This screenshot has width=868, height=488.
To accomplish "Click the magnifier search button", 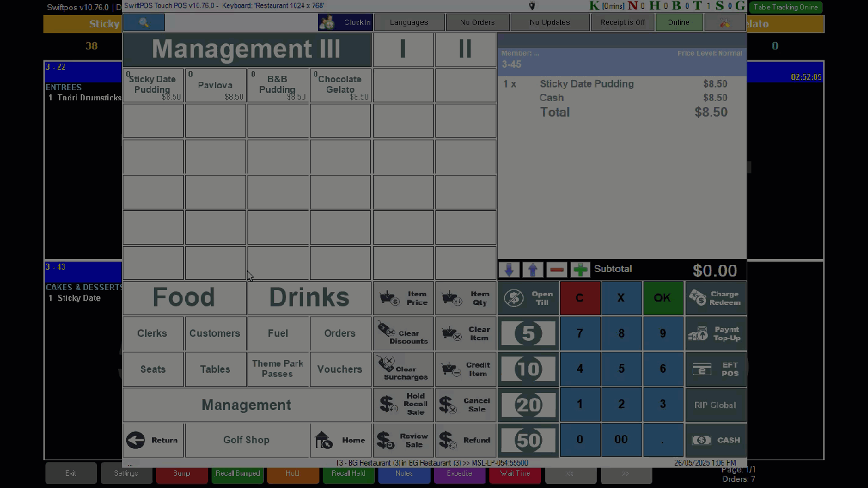I will point(144,22).
